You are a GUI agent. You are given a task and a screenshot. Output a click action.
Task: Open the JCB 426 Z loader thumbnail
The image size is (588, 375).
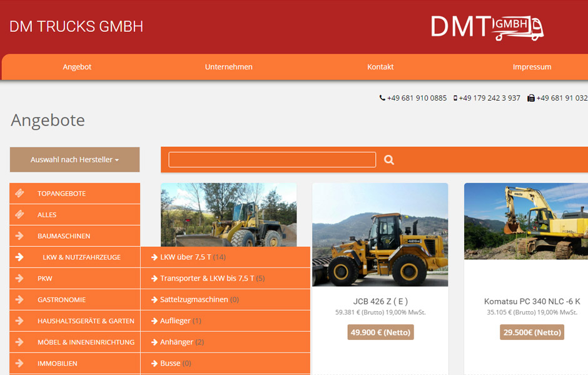coord(380,234)
